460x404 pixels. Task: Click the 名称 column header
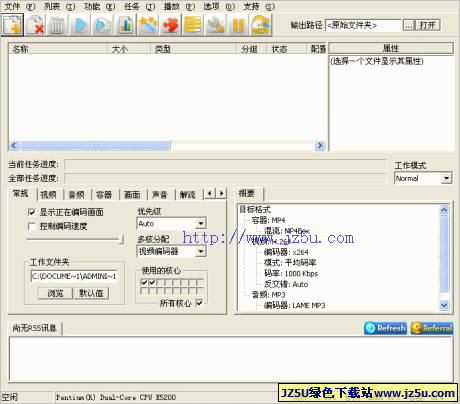click(58, 49)
